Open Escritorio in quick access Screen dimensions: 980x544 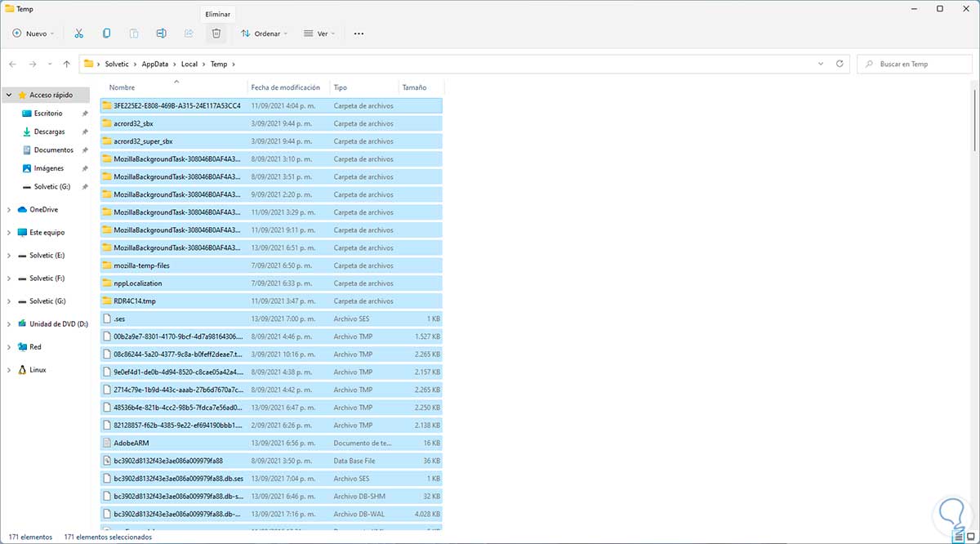(x=47, y=114)
